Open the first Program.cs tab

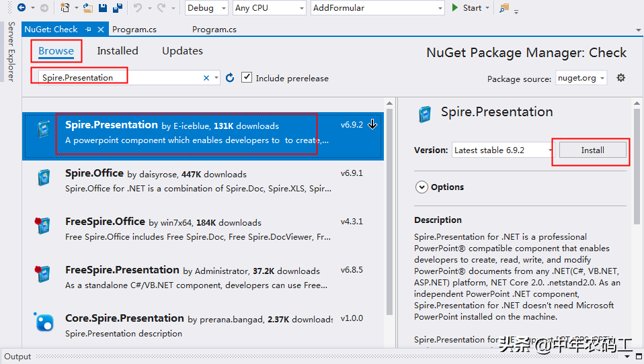[134, 30]
